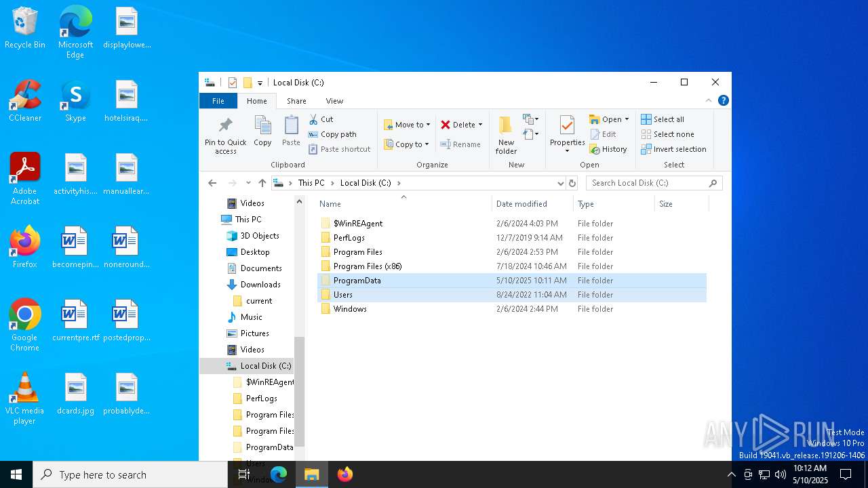Open the File tab
Image resolution: width=868 pixels, height=488 pixels.
[x=218, y=101]
